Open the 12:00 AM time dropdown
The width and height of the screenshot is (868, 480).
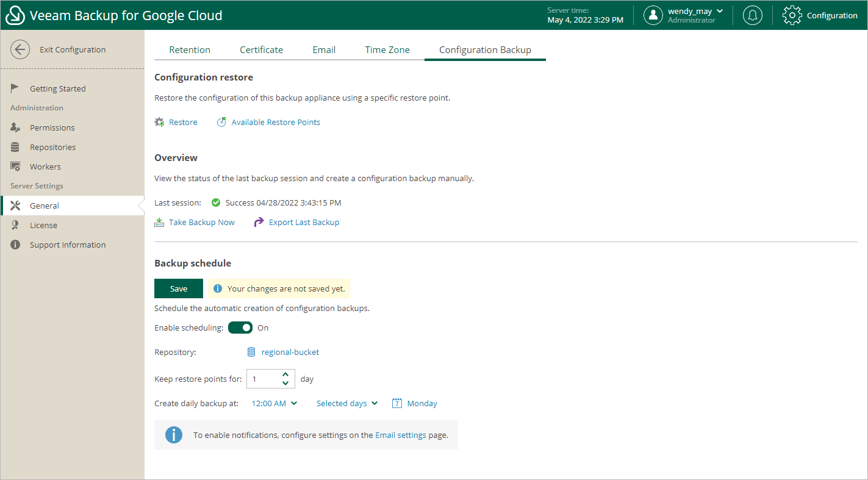pyautogui.click(x=274, y=403)
